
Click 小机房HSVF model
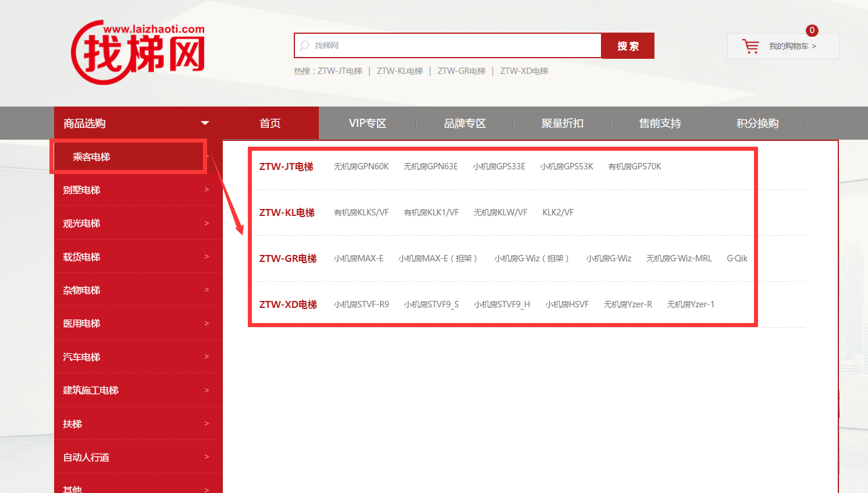(x=567, y=304)
